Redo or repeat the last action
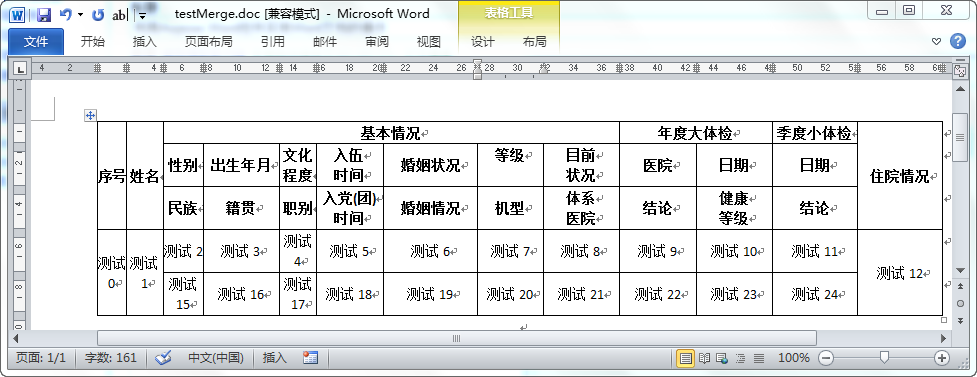 click(98, 14)
